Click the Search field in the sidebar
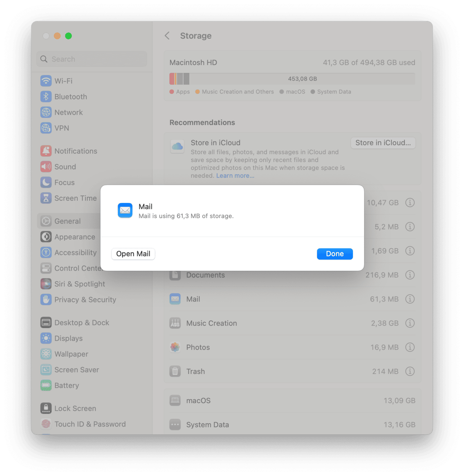This screenshot has width=464, height=476. [92, 59]
